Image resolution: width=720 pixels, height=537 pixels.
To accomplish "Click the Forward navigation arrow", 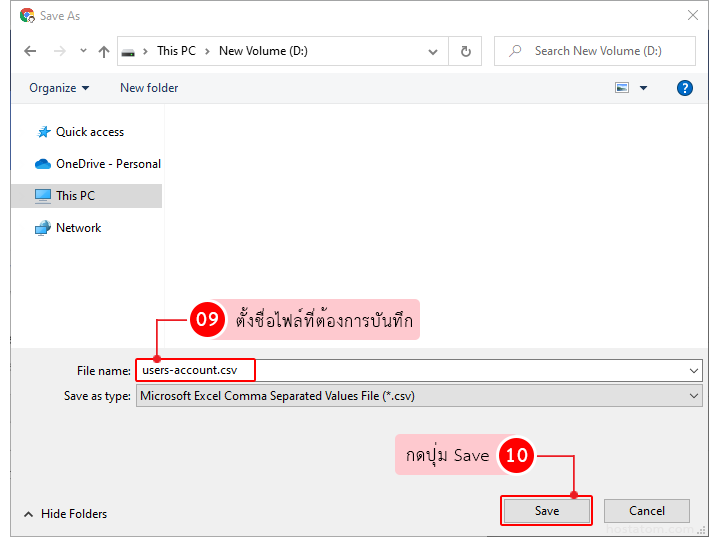I will 61,51.
